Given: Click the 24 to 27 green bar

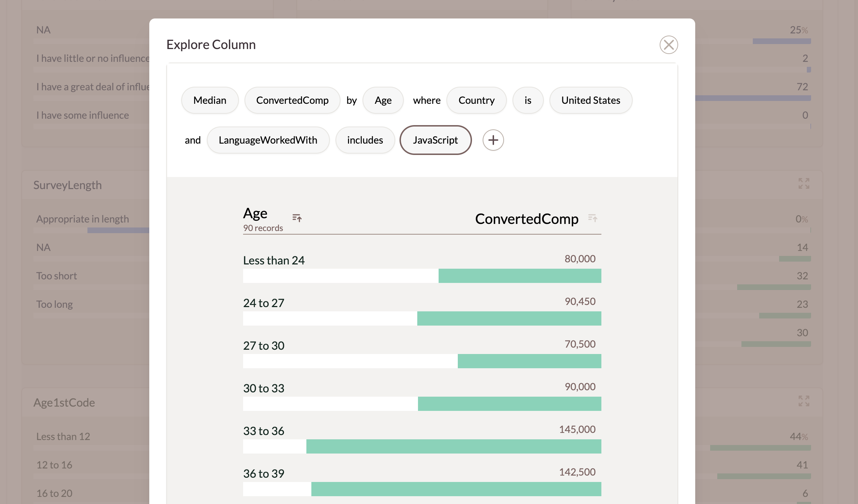Looking at the screenshot, I should point(509,318).
